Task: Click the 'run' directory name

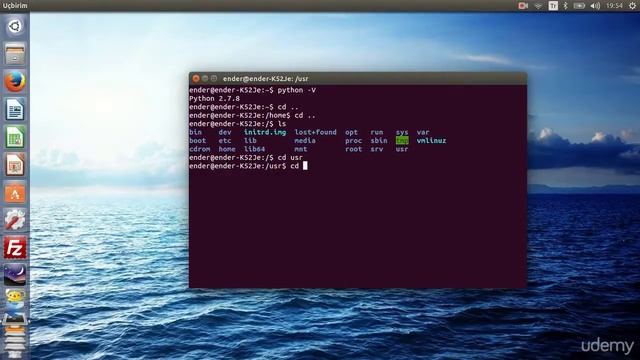Action: 377,132
